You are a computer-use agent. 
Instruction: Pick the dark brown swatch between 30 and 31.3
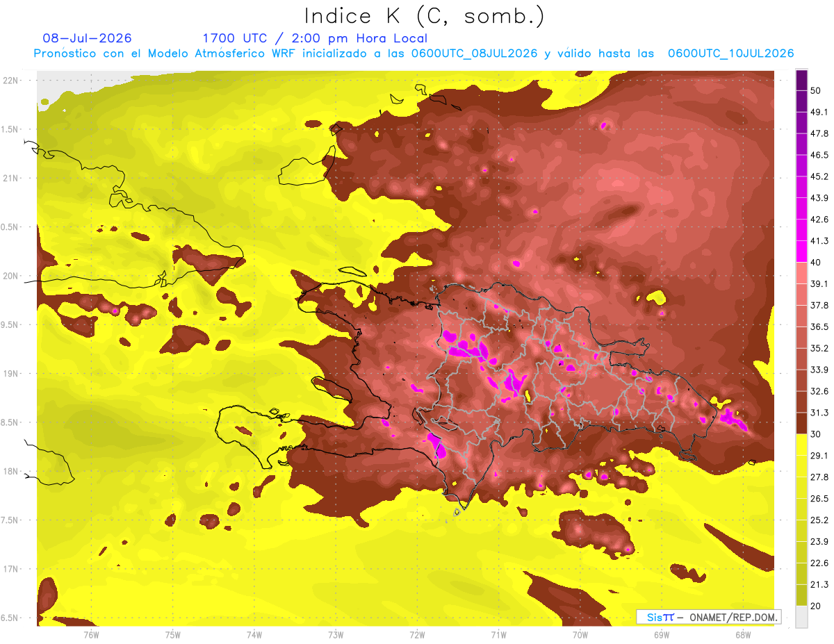(801, 423)
